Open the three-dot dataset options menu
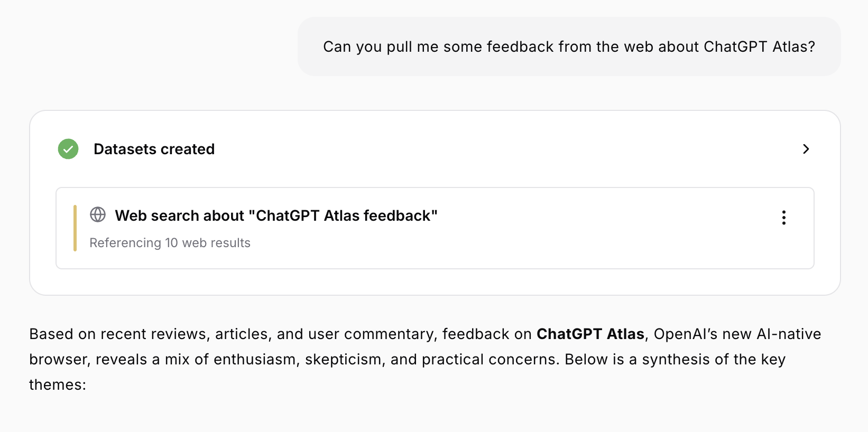The width and height of the screenshot is (868, 432). pyautogui.click(x=783, y=218)
